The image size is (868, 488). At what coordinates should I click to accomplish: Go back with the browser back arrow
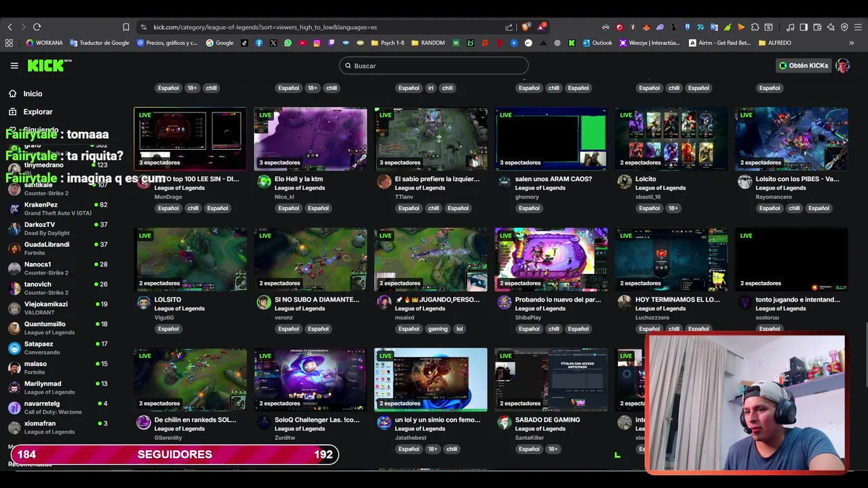pos(9,27)
